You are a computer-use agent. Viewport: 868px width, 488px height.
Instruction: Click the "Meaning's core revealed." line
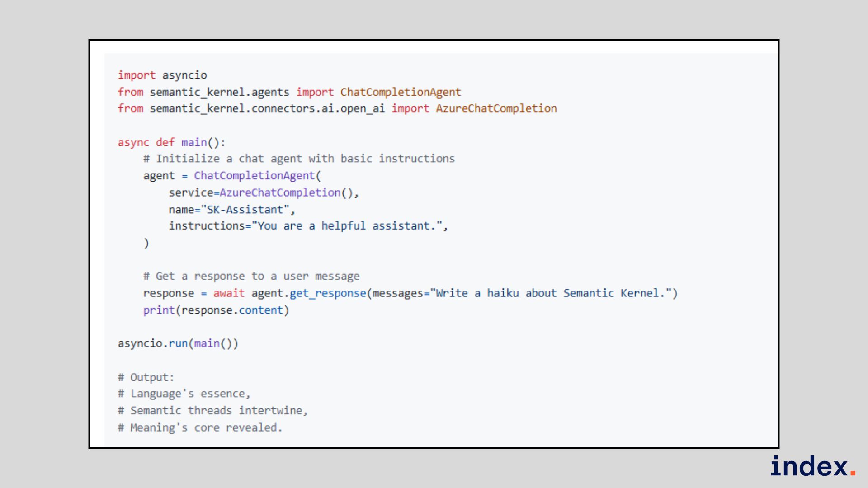pos(200,427)
